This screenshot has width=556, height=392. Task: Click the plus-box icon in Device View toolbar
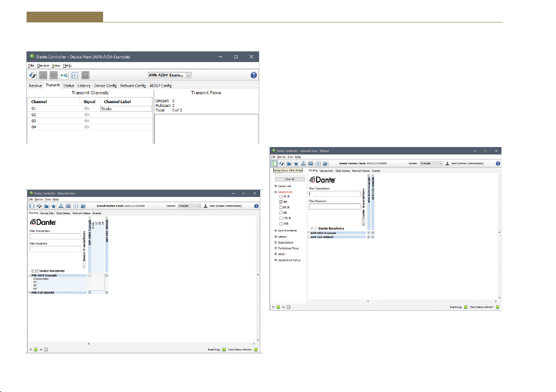pos(75,75)
